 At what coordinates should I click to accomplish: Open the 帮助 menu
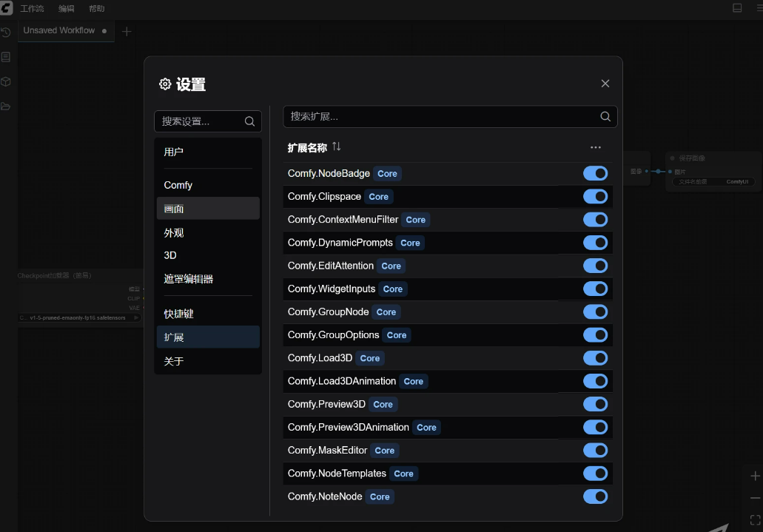[97, 8]
